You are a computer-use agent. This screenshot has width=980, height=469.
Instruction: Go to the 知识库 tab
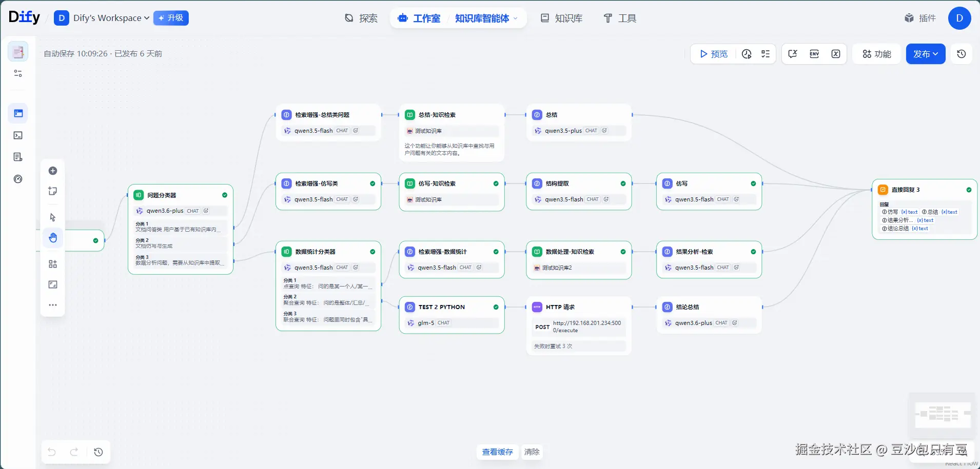562,18
